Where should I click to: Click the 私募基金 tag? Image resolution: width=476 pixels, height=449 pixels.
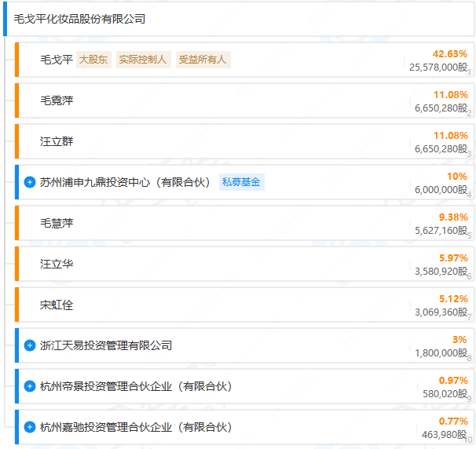click(242, 182)
